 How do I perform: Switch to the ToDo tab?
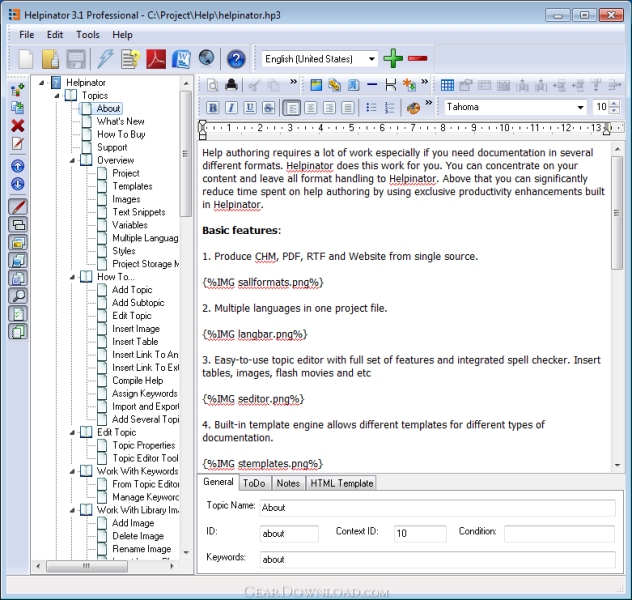coord(254,483)
